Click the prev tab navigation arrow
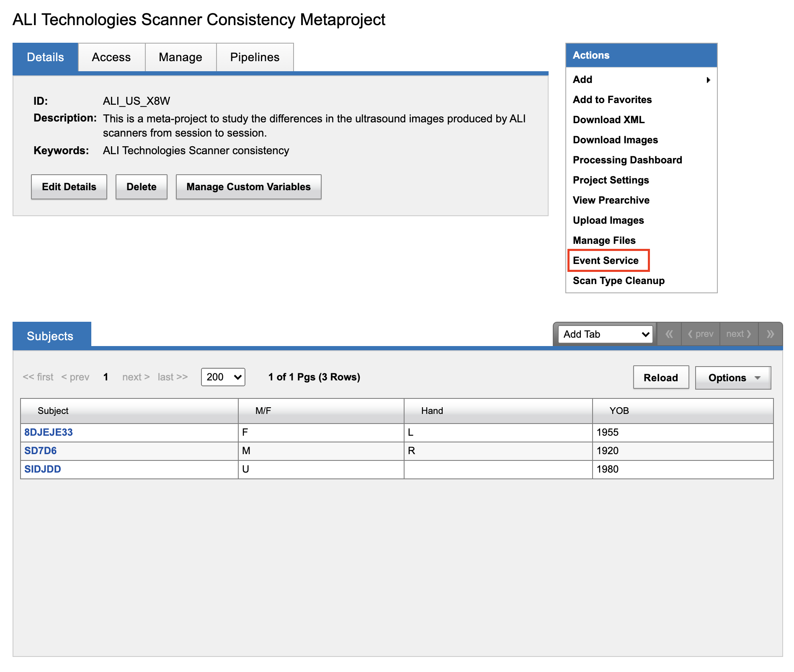 tap(701, 334)
